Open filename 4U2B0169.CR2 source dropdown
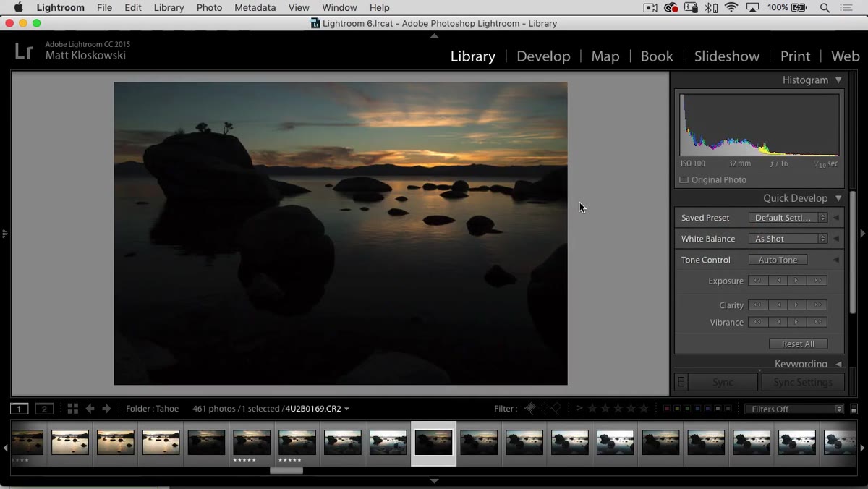Screen dimensions: 868x489 pos(317,409)
